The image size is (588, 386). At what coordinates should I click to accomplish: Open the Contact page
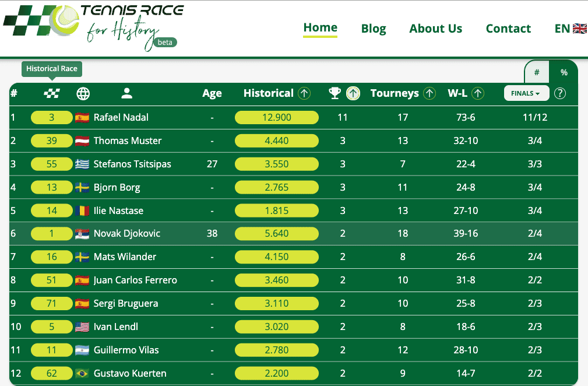pos(508,29)
